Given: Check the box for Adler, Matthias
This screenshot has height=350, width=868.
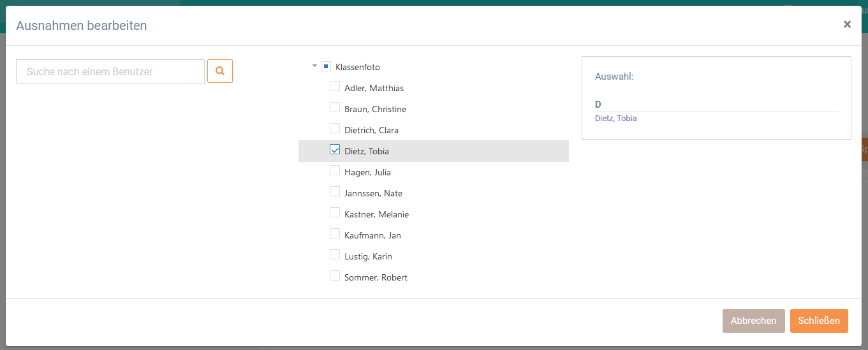Looking at the screenshot, I should point(334,86).
